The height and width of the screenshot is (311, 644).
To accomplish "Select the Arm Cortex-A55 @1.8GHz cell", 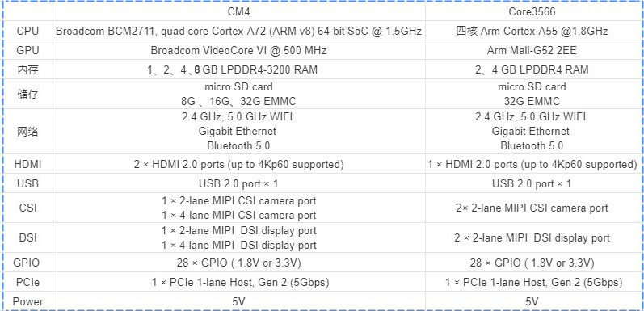I will tap(532, 31).
